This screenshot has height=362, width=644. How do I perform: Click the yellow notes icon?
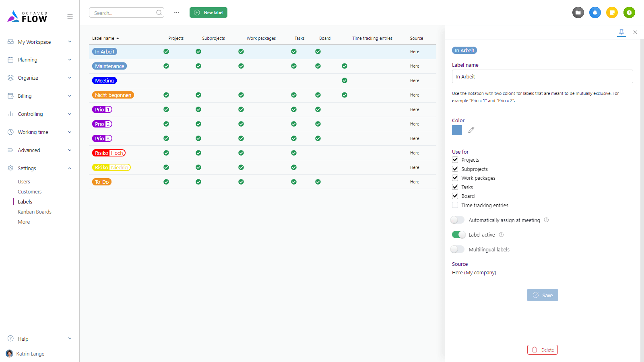[612, 12]
